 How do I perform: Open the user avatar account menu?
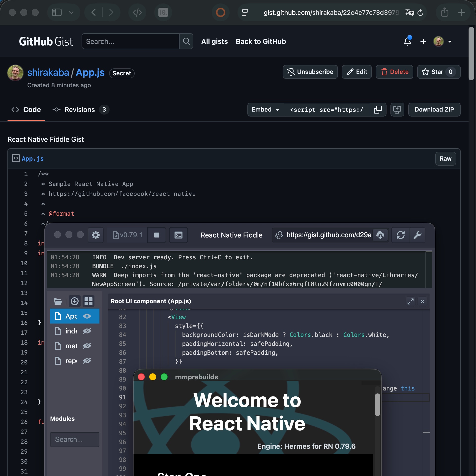(x=443, y=41)
